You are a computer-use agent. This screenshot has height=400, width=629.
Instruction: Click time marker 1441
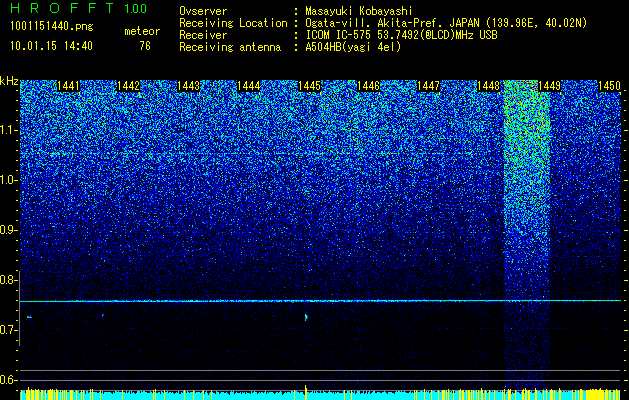(x=69, y=86)
